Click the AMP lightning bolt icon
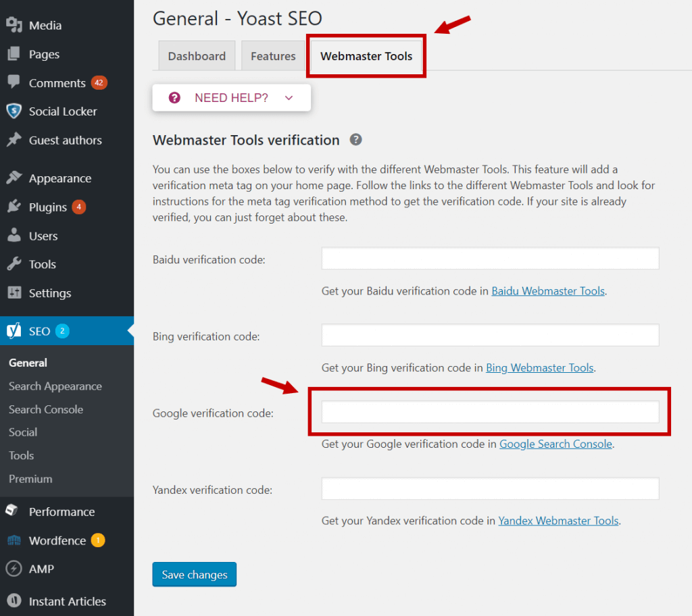Image resolution: width=692 pixels, height=616 pixels. pyautogui.click(x=14, y=569)
